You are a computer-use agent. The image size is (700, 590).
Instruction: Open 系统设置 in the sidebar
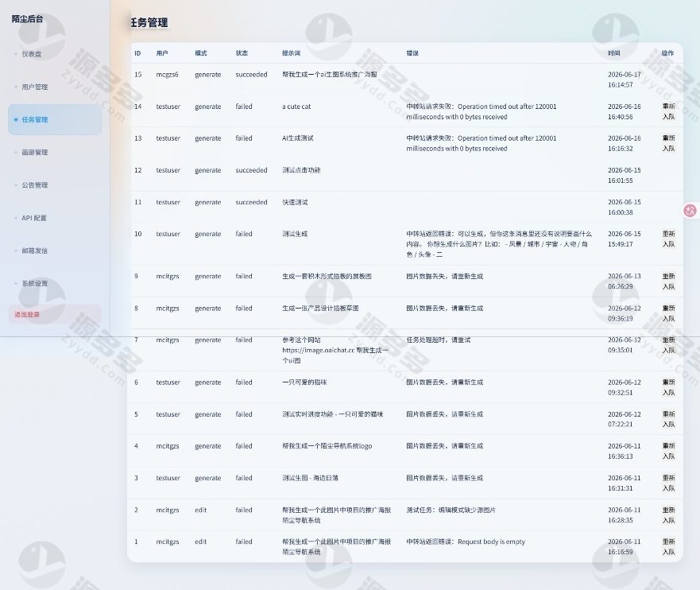point(55,283)
